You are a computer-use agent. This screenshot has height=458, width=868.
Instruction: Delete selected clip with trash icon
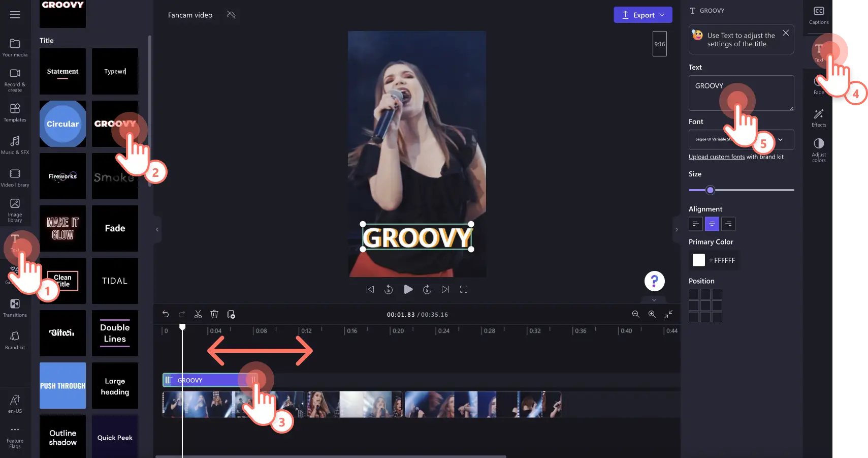coord(214,314)
